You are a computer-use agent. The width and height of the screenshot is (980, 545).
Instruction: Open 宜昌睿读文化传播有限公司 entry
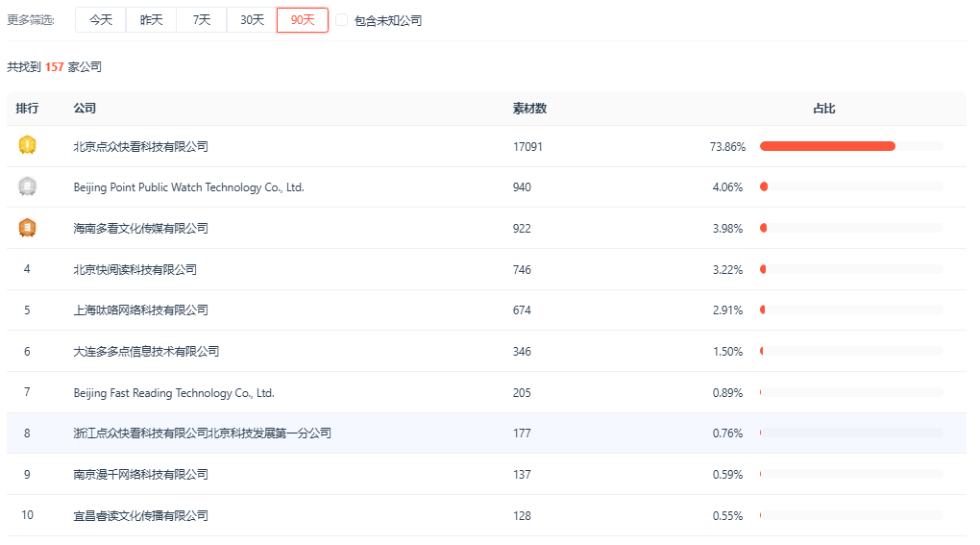pos(140,516)
